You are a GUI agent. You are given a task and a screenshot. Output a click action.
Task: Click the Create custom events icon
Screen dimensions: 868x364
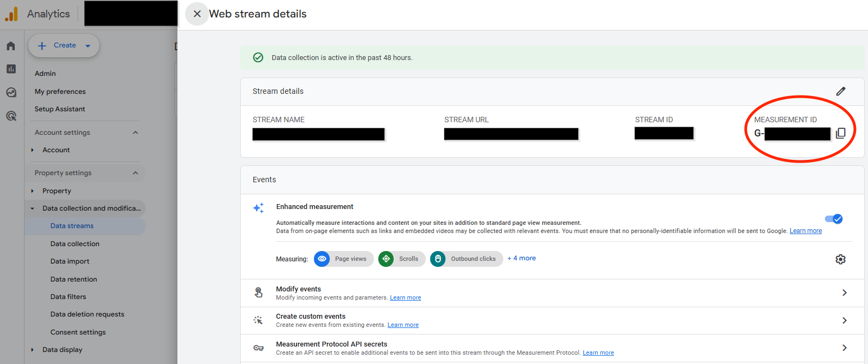click(258, 320)
